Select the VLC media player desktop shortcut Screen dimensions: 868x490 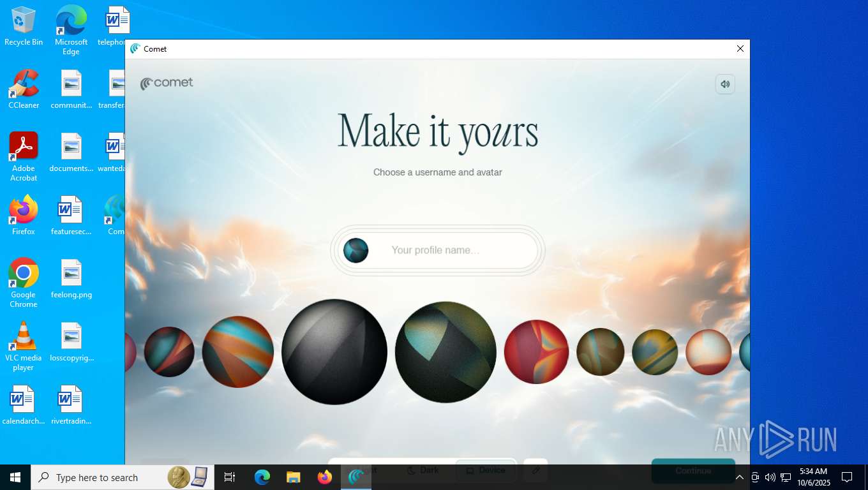(24, 346)
